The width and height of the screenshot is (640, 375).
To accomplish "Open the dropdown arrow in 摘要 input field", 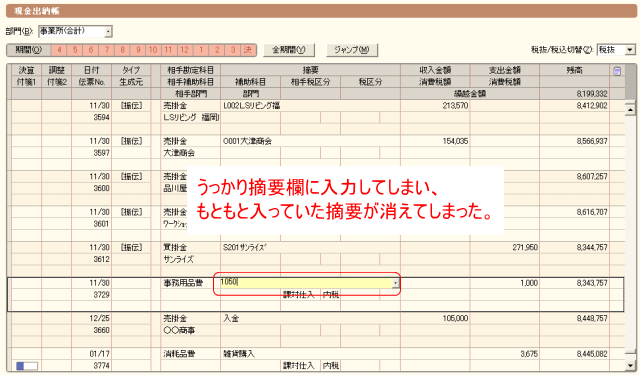I will (x=396, y=283).
